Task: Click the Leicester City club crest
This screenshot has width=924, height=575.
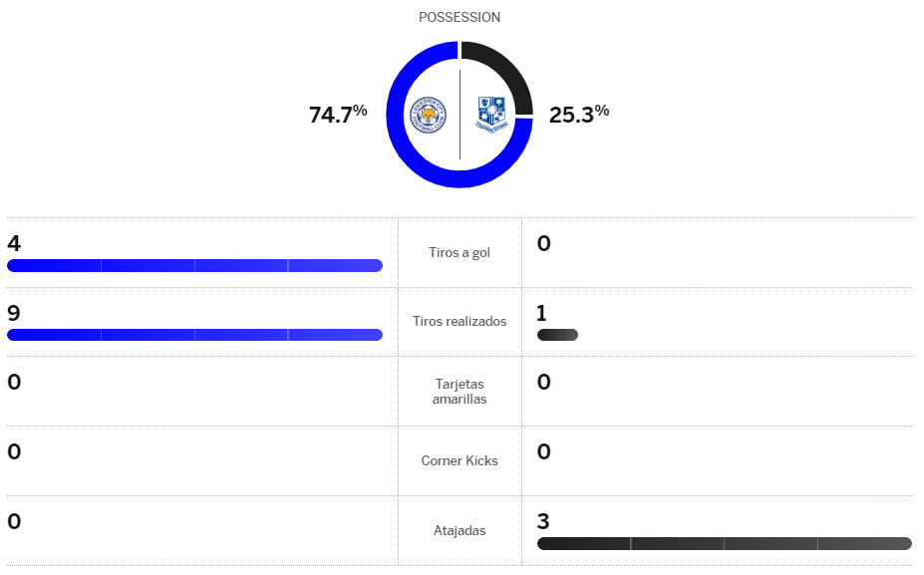Action: pyautogui.click(x=430, y=115)
